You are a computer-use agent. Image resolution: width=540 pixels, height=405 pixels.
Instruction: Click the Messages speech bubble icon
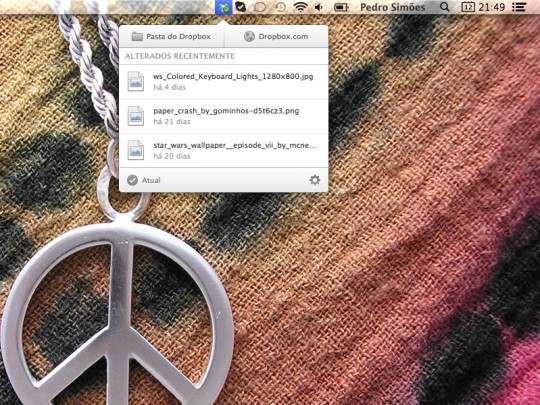pos(260,7)
